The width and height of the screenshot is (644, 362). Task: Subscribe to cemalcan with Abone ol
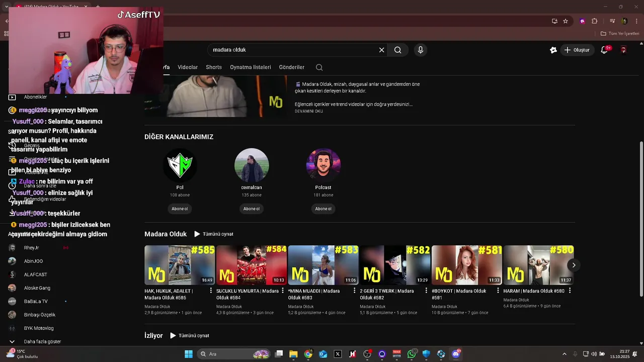tap(252, 209)
